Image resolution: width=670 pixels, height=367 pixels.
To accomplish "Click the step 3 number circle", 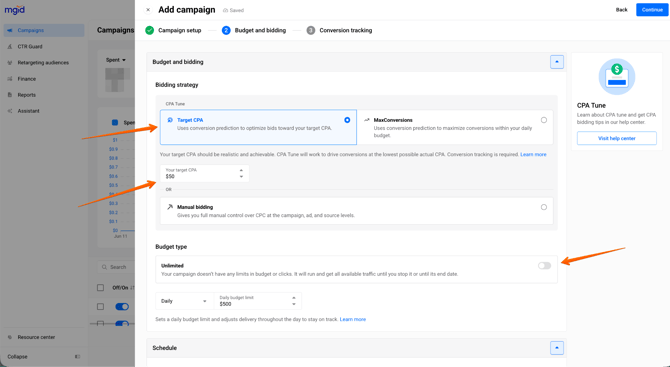I will tap(311, 30).
